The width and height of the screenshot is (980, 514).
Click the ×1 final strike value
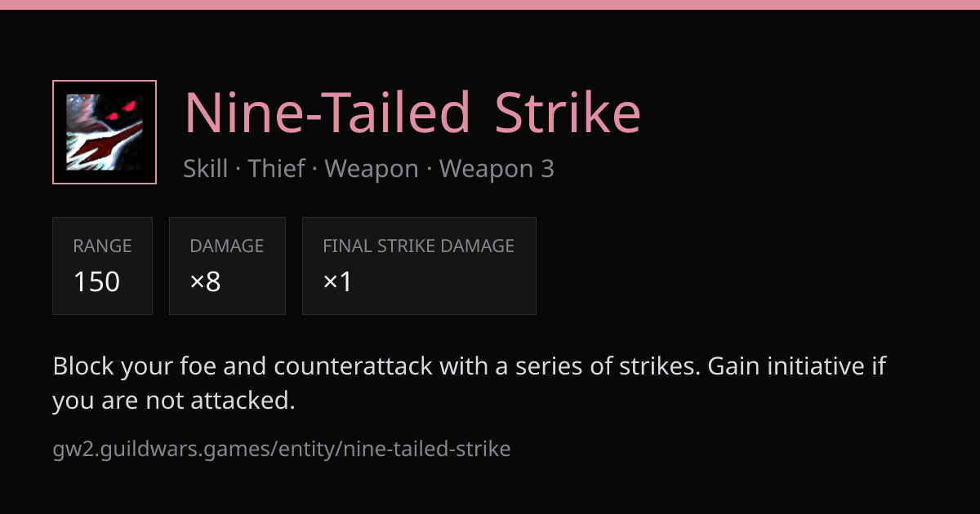pyautogui.click(x=337, y=281)
